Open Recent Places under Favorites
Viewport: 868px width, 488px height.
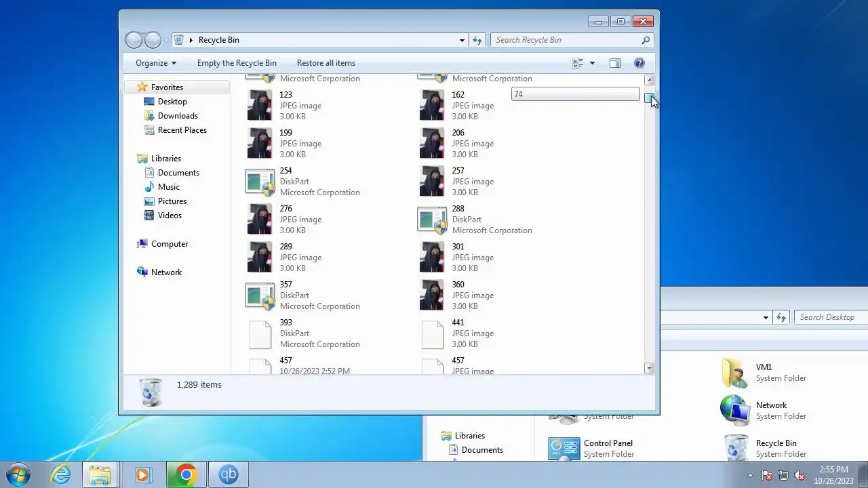coord(182,130)
